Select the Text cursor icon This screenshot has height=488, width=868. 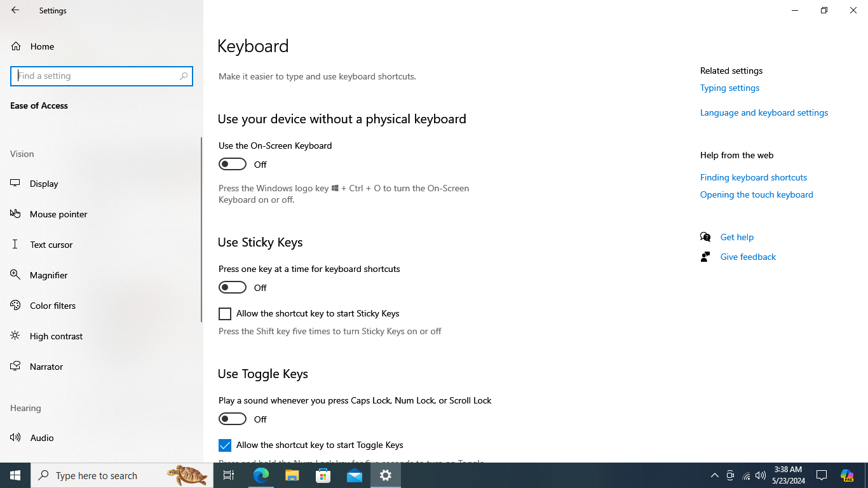tap(15, 245)
